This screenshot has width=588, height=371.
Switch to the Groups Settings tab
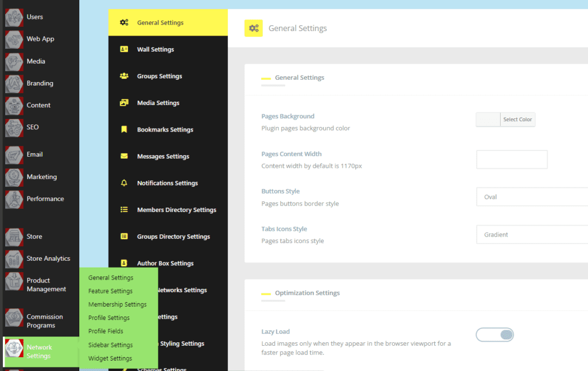click(x=159, y=76)
